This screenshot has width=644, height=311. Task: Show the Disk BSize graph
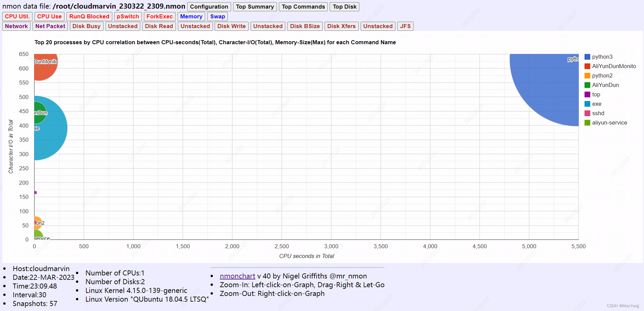(x=305, y=26)
